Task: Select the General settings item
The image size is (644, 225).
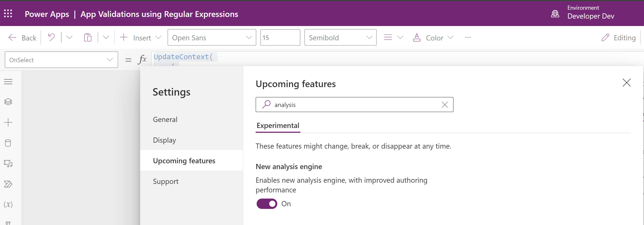Action: tap(165, 119)
